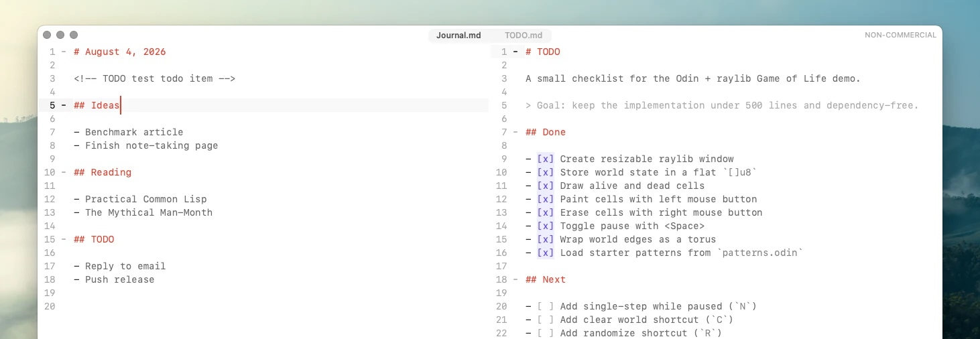Click line number 20 in Journal pane
The image size is (980, 339).
coord(50,306)
